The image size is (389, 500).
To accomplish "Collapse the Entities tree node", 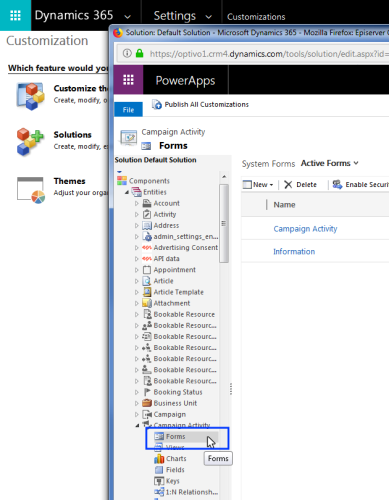I will tap(127, 192).
